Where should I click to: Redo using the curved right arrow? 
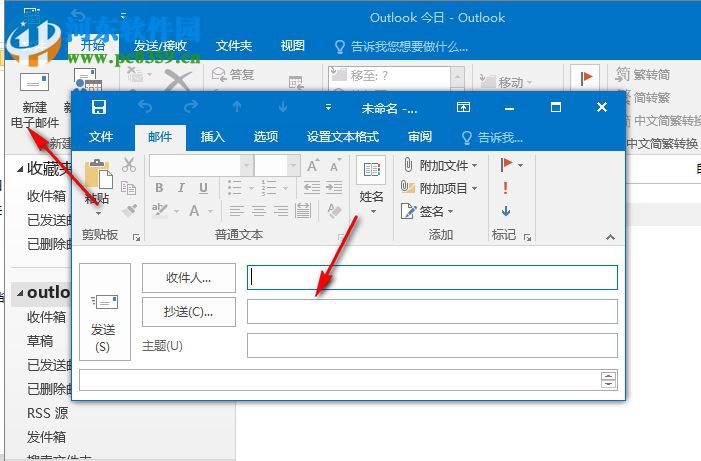tap(191, 106)
